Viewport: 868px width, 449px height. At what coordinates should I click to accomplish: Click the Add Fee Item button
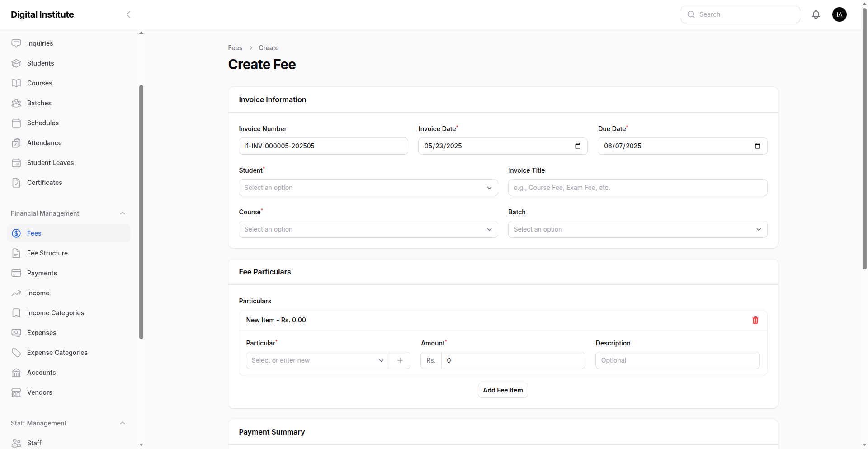[502, 390]
